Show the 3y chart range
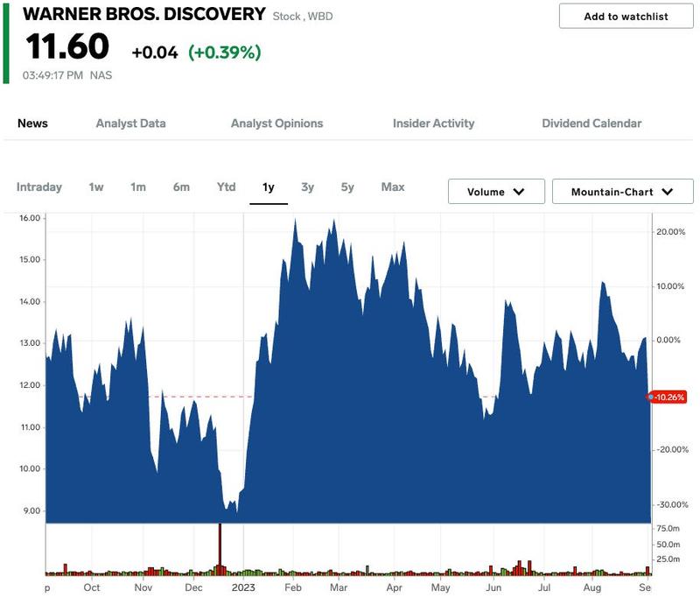 (308, 187)
